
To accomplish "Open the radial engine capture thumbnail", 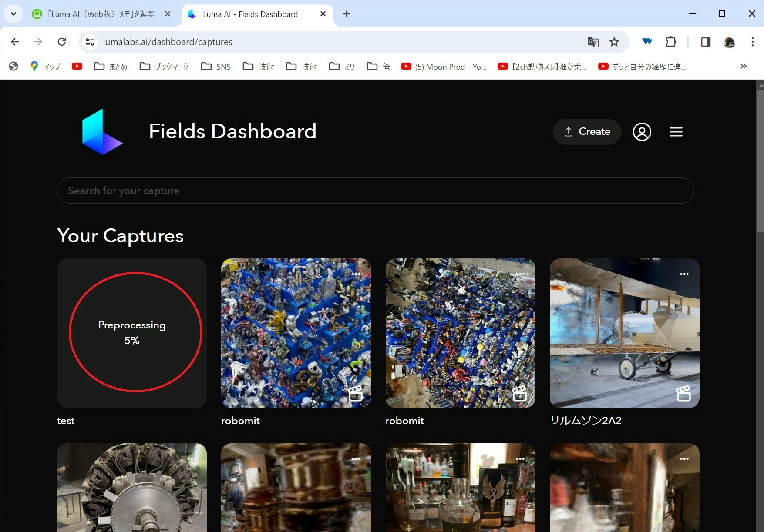I will [x=132, y=488].
